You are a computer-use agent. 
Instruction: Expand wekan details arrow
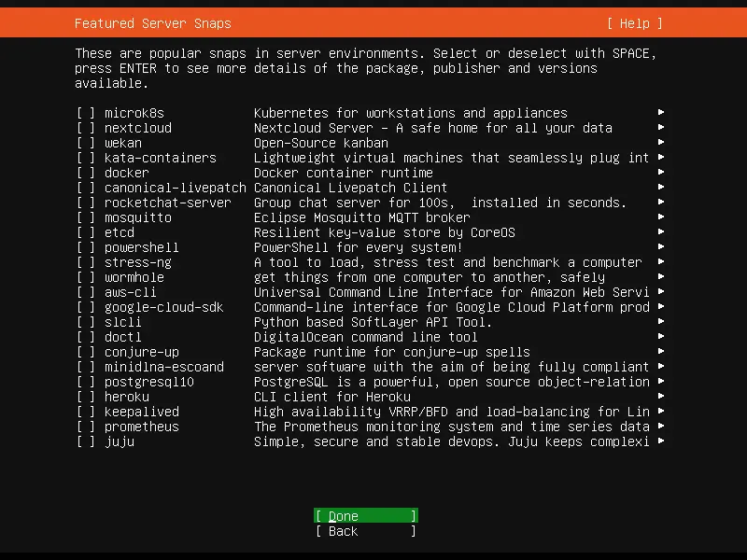[x=661, y=142]
